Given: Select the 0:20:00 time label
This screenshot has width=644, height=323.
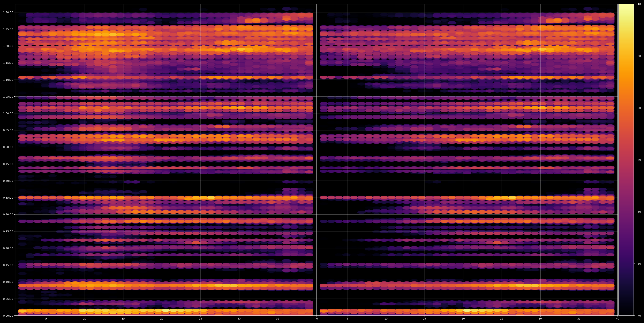Looking at the screenshot, I should tap(8, 248).
